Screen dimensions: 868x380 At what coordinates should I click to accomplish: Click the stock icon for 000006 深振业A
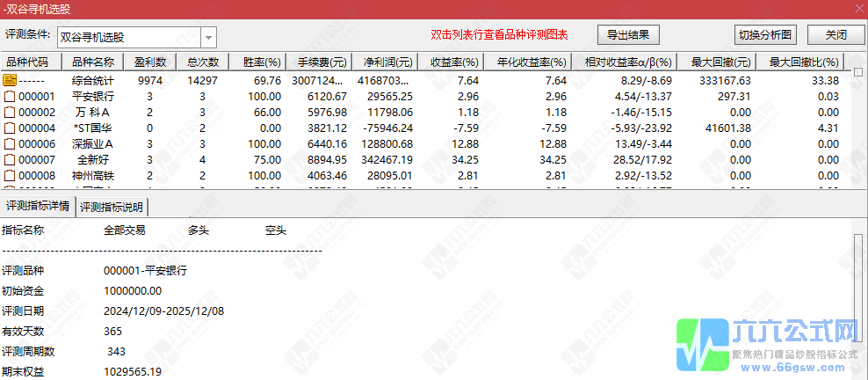pos(10,144)
